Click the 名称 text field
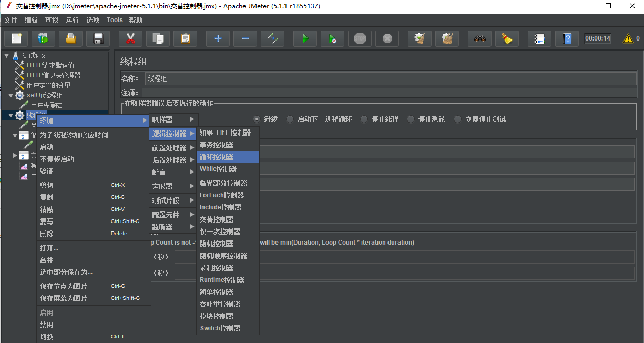644x343 pixels. click(390, 78)
